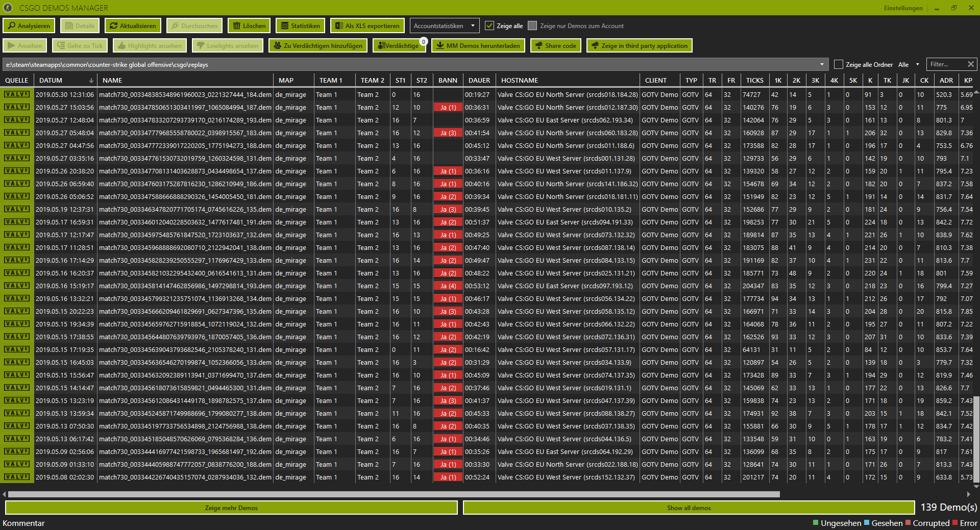Focus the Filter text field
Image resolution: width=980 pixels, height=530 pixels.
[946, 64]
